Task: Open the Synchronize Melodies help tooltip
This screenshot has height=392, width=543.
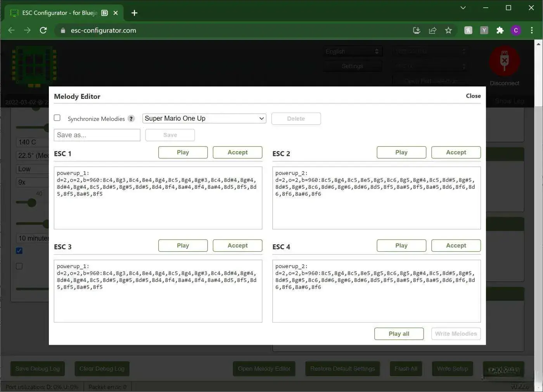Action: coord(131,119)
